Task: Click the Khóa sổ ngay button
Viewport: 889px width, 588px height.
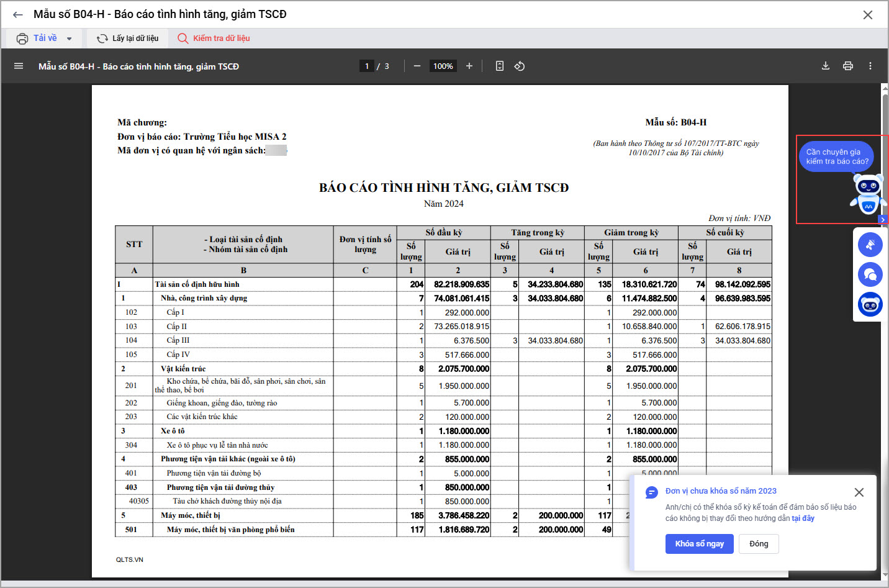Action: coord(699,544)
